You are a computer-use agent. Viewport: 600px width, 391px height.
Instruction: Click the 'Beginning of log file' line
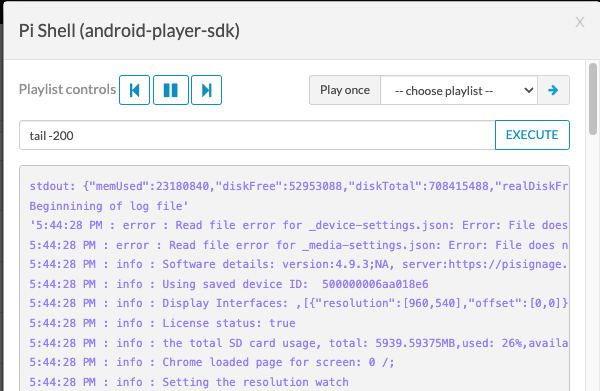[109, 206]
